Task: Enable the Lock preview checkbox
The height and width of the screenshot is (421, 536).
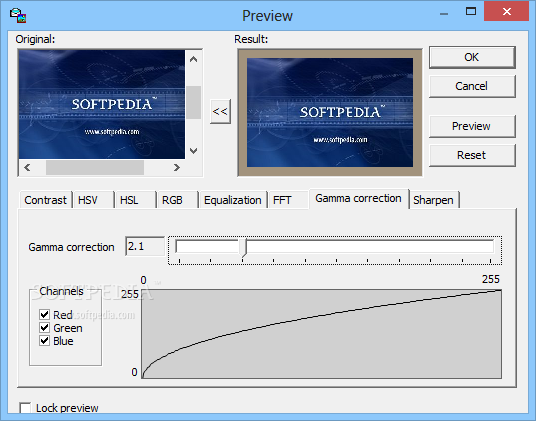Action: pos(25,408)
